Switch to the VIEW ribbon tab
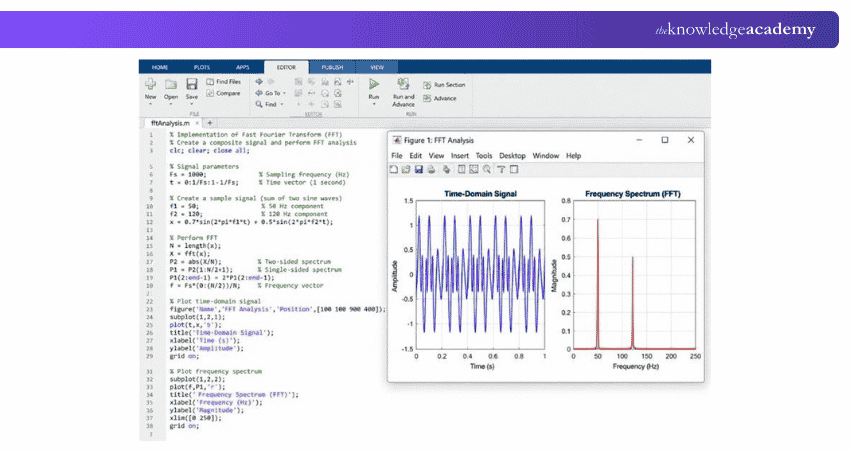Screen dimensions: 850x450 coord(377,67)
